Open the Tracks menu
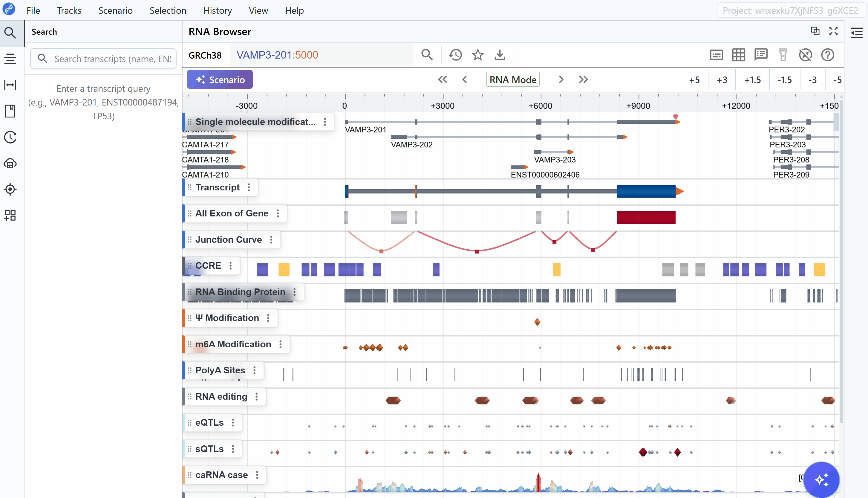This screenshot has width=868, height=498. click(x=69, y=10)
